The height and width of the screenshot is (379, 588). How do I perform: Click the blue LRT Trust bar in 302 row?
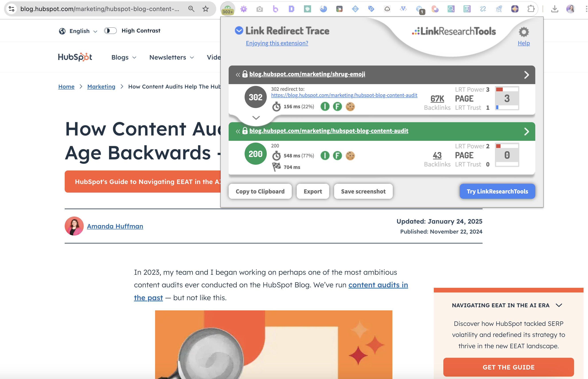point(497,107)
